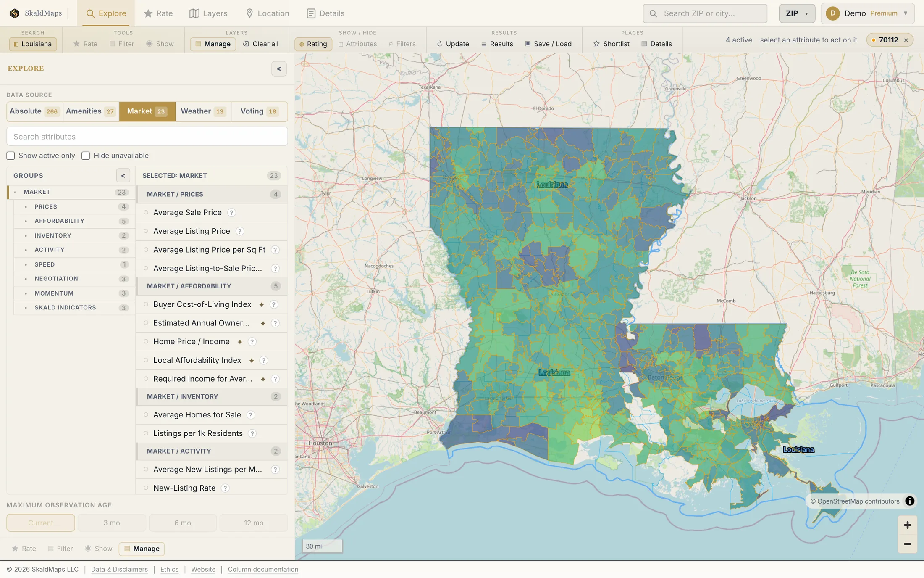Switch to the Layers top tab
This screenshot has width=924, height=578.
(208, 13)
